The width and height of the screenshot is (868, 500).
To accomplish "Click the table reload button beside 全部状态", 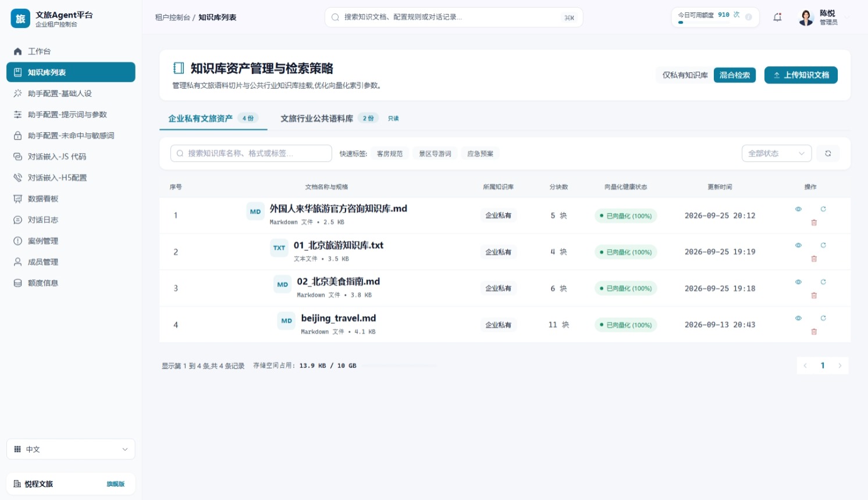I will pyautogui.click(x=828, y=154).
